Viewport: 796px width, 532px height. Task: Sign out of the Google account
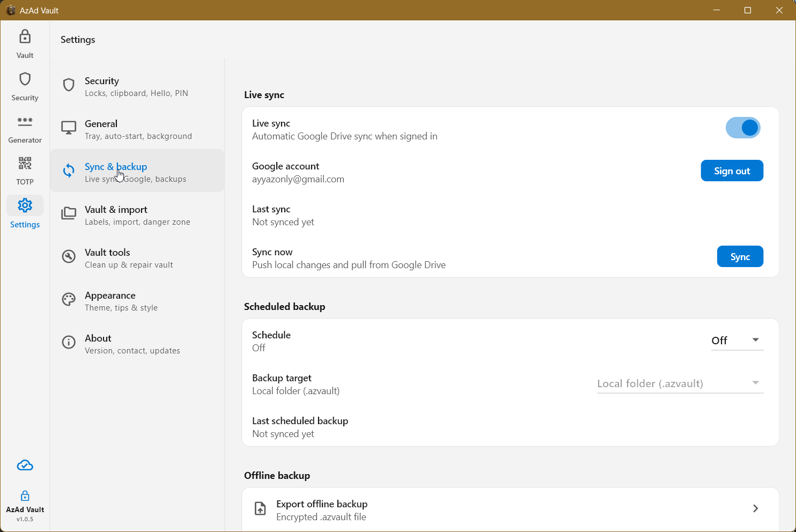(732, 171)
